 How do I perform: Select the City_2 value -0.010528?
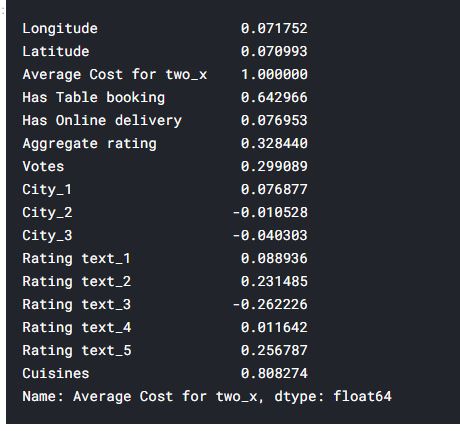[x=270, y=213]
